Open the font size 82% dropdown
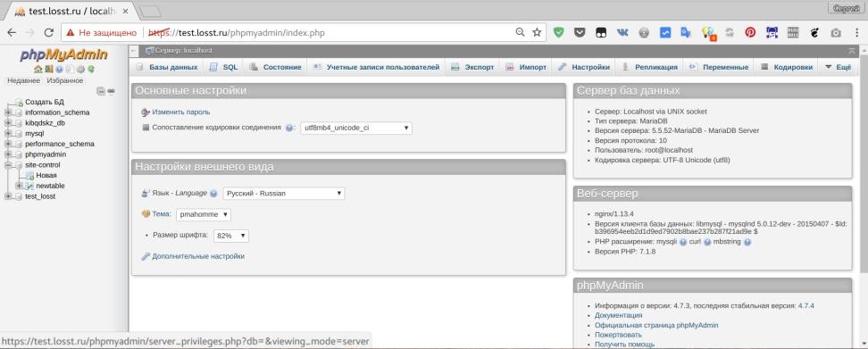The height and width of the screenshot is (349, 868). (x=230, y=236)
